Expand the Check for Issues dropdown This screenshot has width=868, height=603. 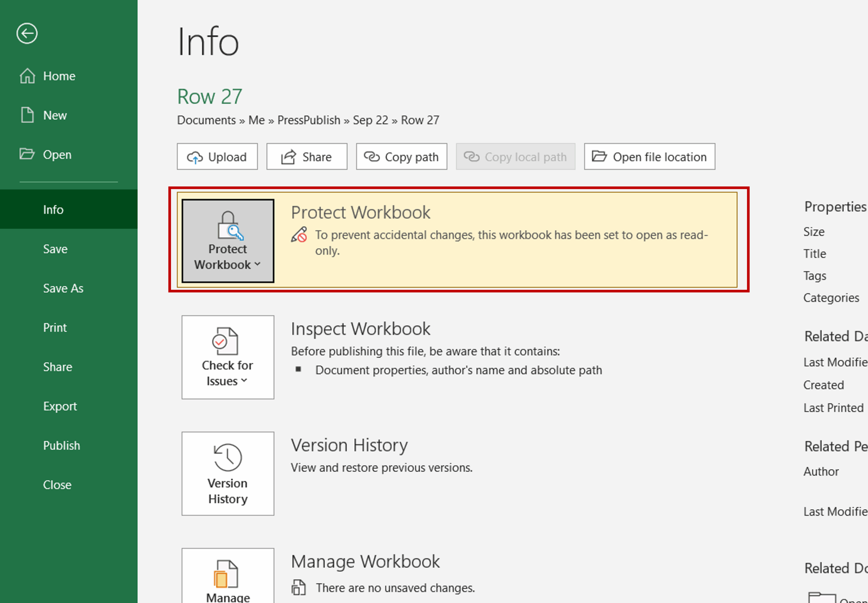[228, 357]
